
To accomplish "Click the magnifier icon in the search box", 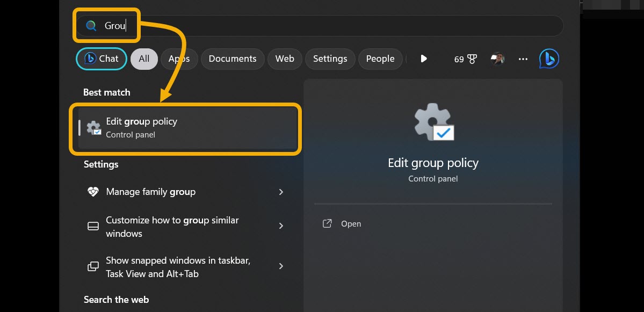I will pyautogui.click(x=90, y=25).
